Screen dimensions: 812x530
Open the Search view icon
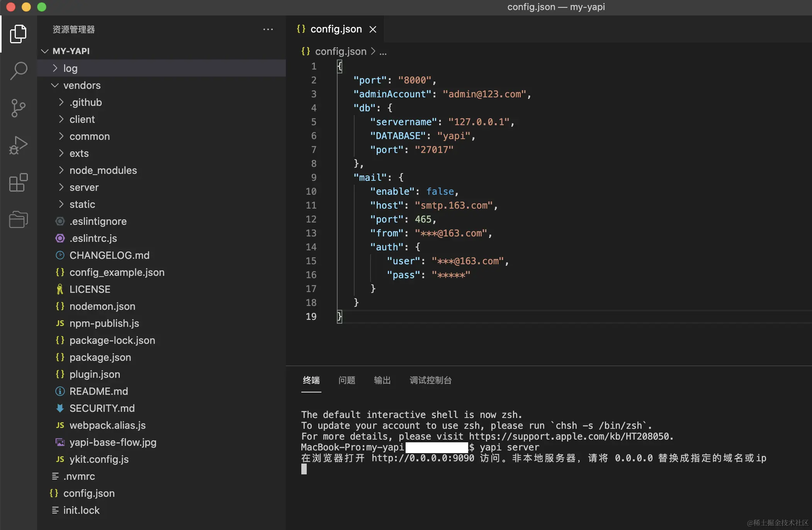(x=18, y=71)
